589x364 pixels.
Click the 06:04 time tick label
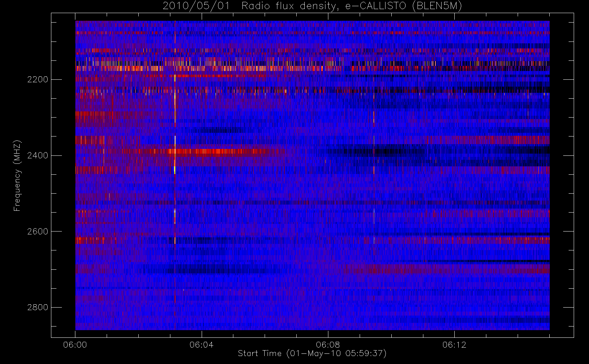(x=201, y=345)
